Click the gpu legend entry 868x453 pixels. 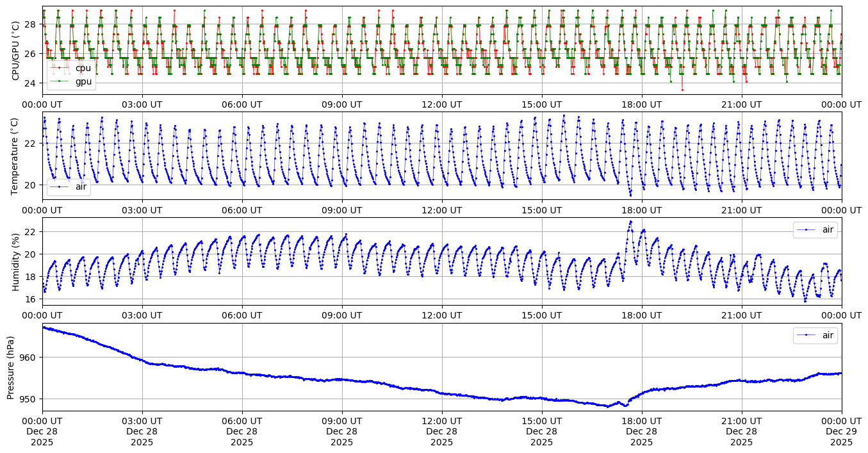[83, 81]
